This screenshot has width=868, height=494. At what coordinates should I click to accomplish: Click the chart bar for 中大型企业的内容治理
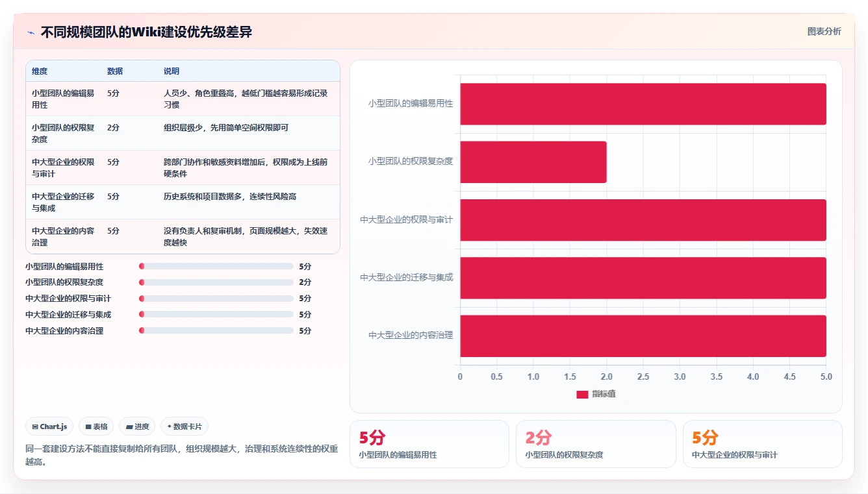pyautogui.click(x=643, y=336)
